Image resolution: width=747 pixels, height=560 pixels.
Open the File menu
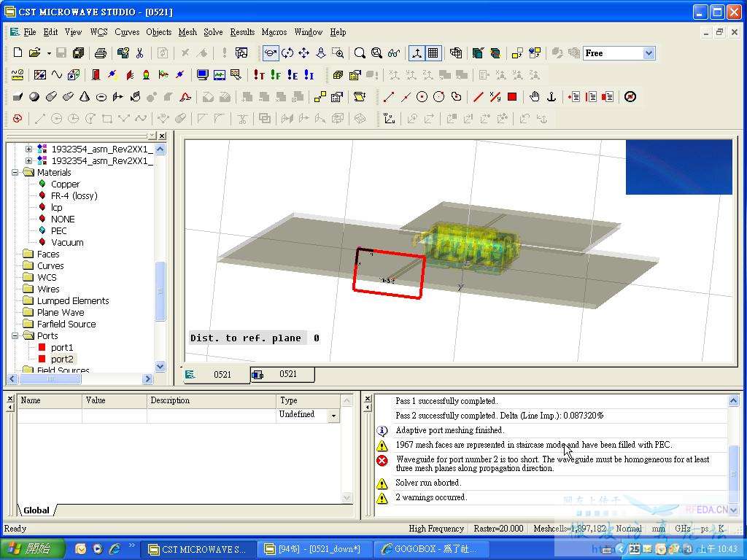pyautogui.click(x=29, y=32)
